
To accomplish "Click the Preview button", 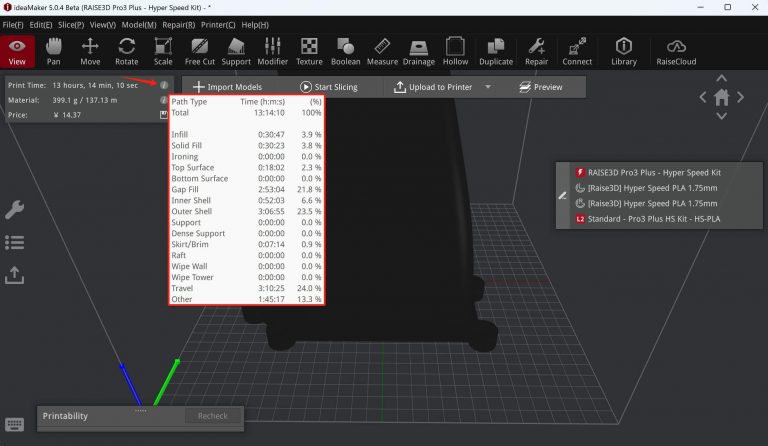I will click(541, 87).
